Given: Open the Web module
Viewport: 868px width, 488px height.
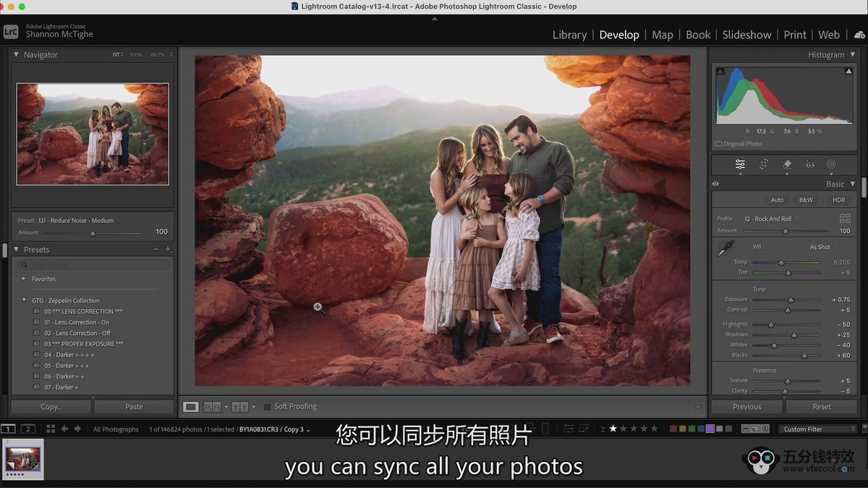Looking at the screenshot, I should pyautogui.click(x=829, y=34).
